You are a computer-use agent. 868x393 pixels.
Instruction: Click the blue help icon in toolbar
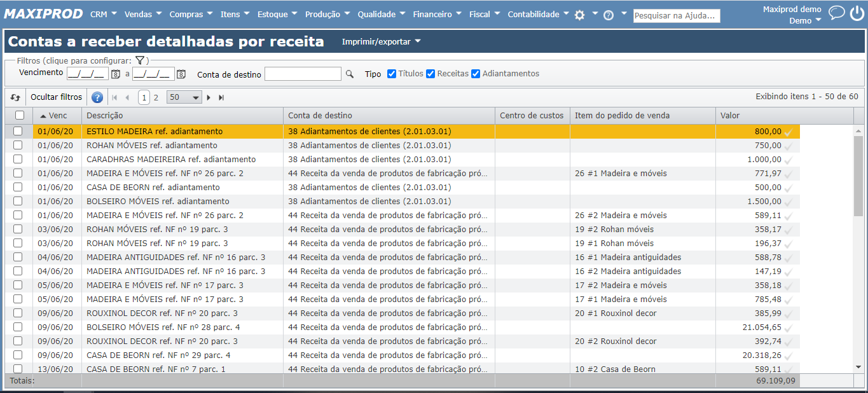[x=97, y=97]
